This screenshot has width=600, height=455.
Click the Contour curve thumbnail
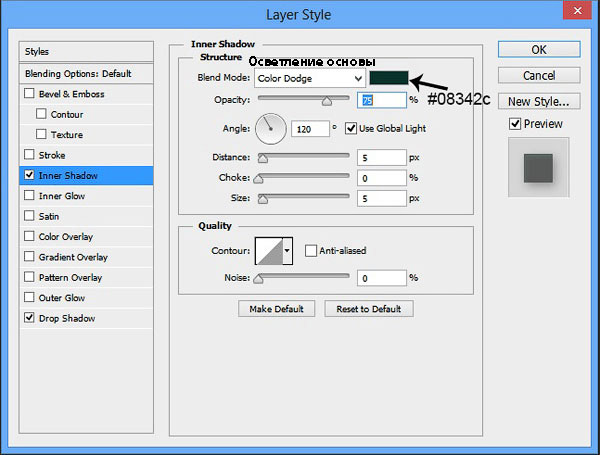tap(269, 250)
